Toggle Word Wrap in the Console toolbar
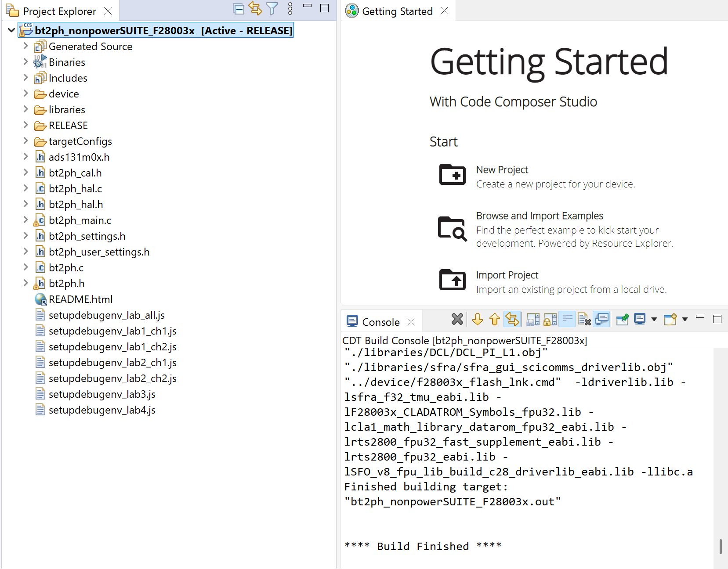728x569 pixels. pos(567,319)
